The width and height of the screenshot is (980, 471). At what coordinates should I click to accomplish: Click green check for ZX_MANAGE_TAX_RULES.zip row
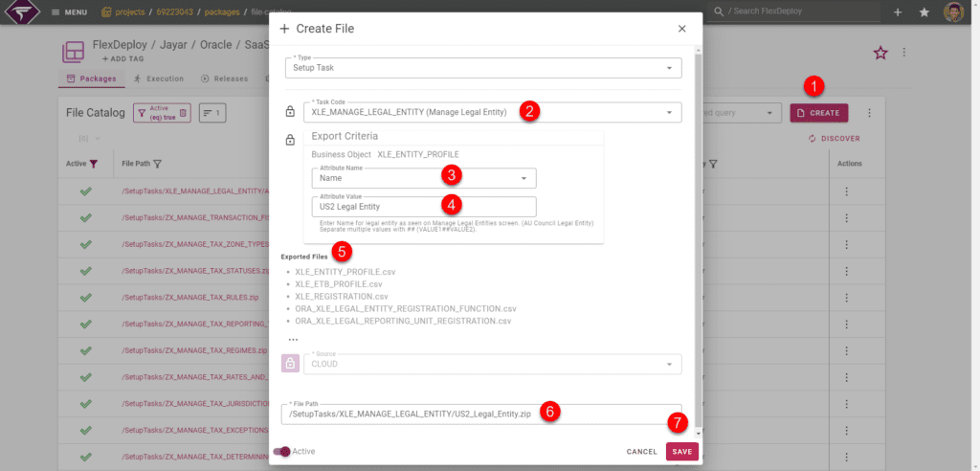[x=86, y=298]
